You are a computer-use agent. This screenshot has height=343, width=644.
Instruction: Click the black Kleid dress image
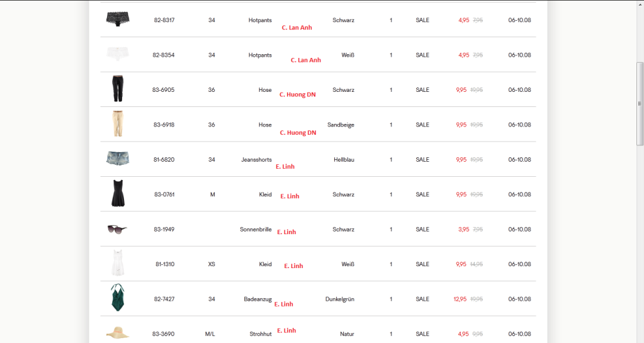point(118,194)
